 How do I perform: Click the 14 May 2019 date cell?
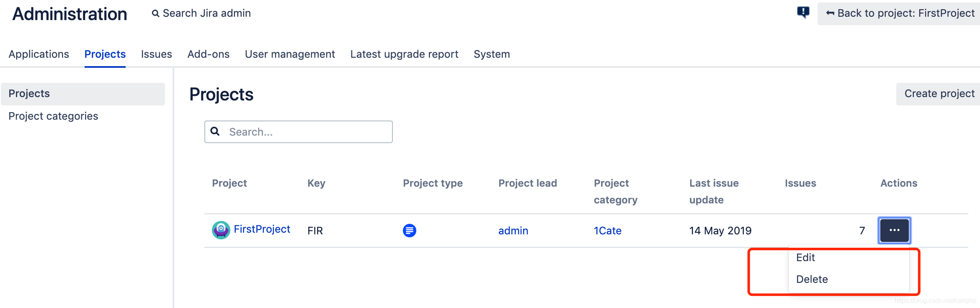(720, 231)
